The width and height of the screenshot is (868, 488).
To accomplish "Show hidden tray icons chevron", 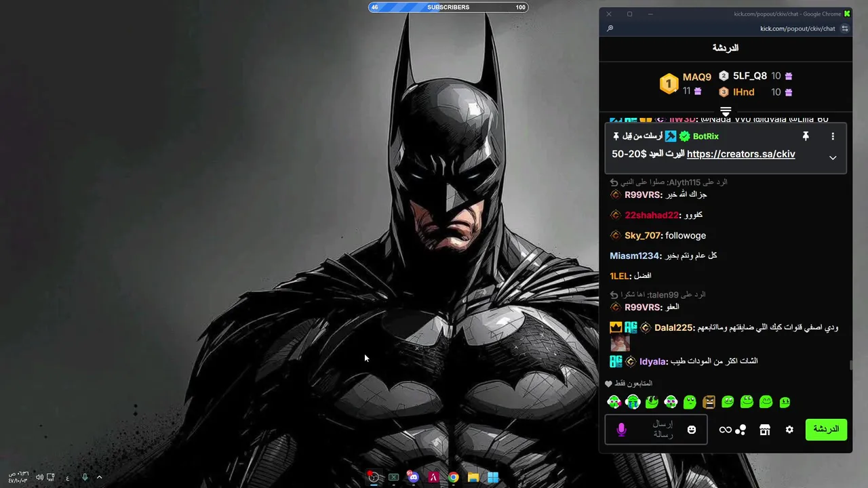I will [99, 477].
